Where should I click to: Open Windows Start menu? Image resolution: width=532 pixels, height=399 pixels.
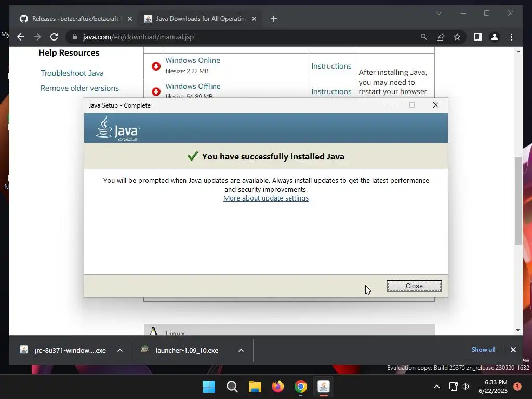pyautogui.click(x=209, y=387)
